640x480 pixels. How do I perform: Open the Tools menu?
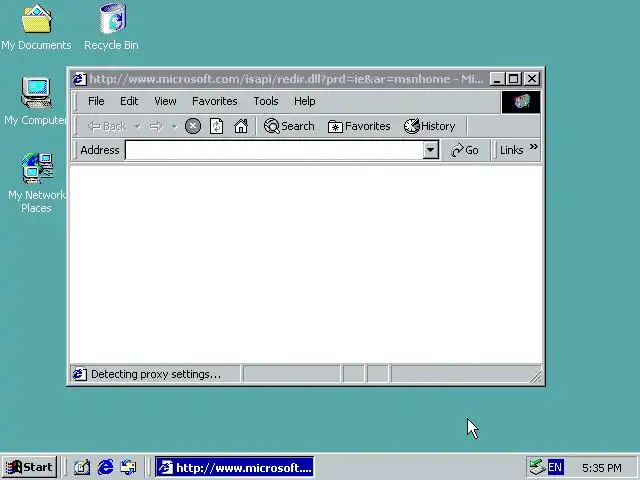click(x=266, y=101)
